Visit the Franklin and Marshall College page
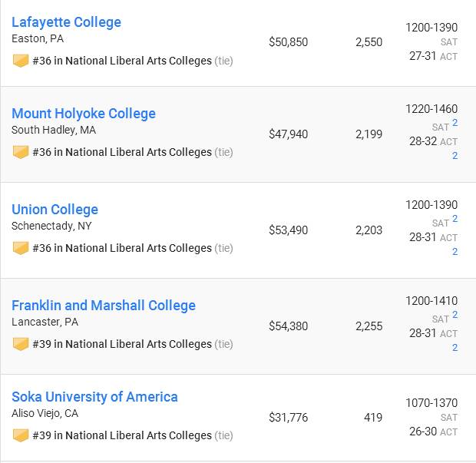 (x=104, y=306)
